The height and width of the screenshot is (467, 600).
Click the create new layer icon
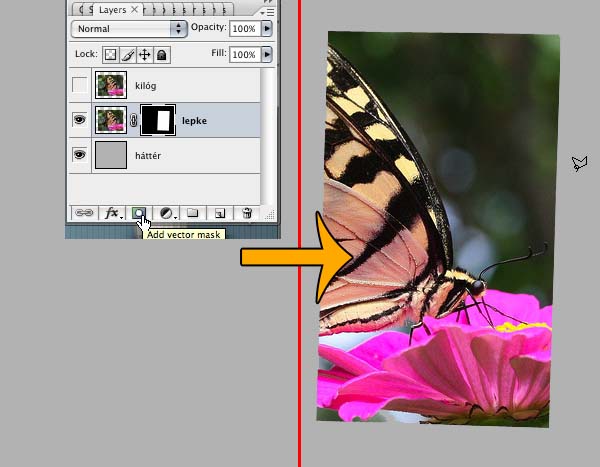pos(220,213)
